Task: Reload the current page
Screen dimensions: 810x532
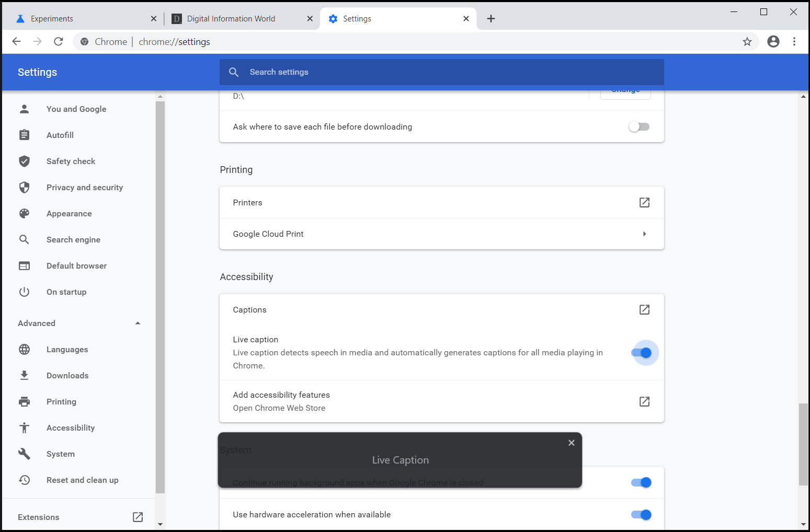Action: pos(59,42)
